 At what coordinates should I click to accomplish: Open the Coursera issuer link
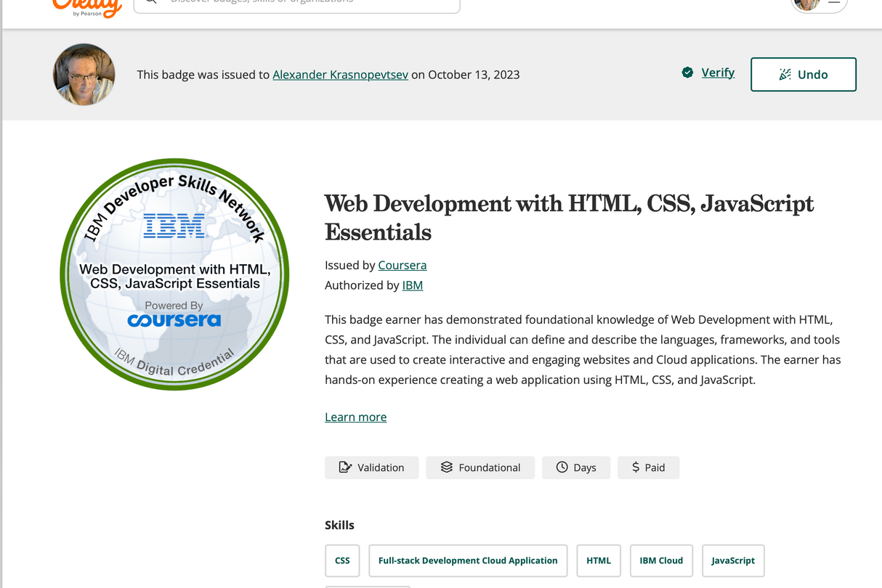click(x=402, y=265)
